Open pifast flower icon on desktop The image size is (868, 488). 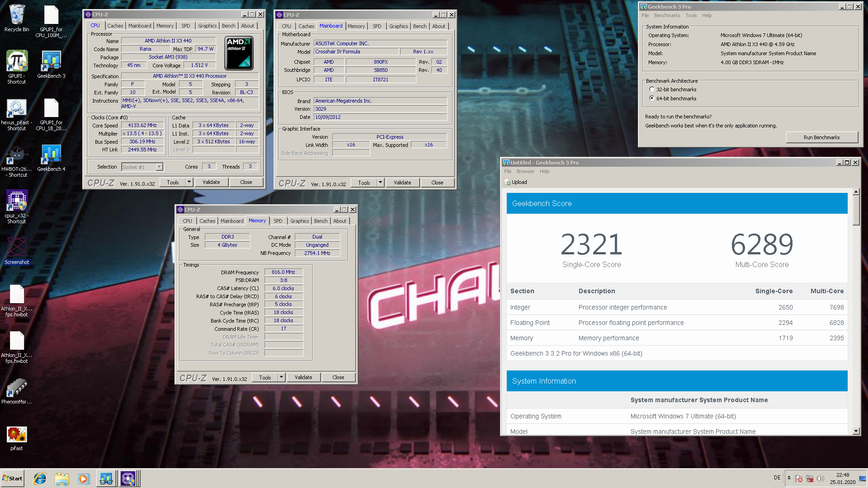tap(17, 438)
